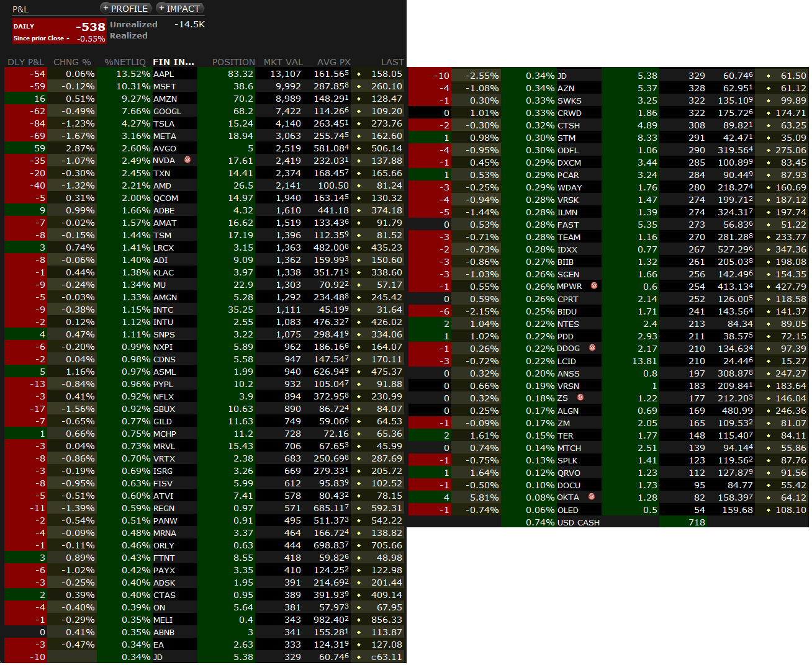The width and height of the screenshot is (812, 665).
Task: Click the Unrealized value -14.5K
Action: 189,24
